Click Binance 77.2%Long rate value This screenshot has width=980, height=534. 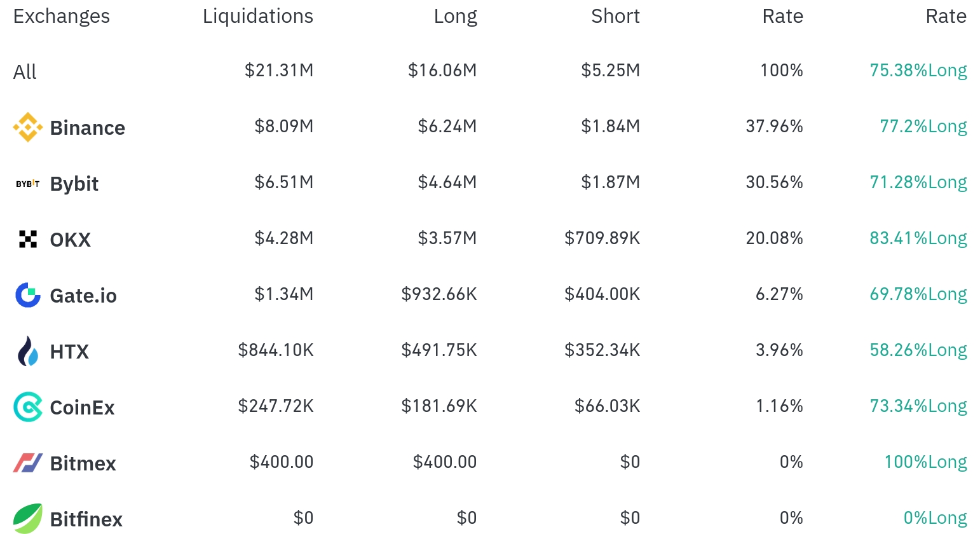coord(923,127)
